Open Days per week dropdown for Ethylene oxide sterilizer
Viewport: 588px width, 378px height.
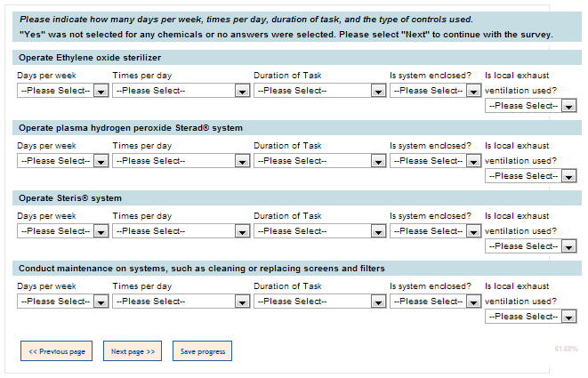click(x=62, y=91)
